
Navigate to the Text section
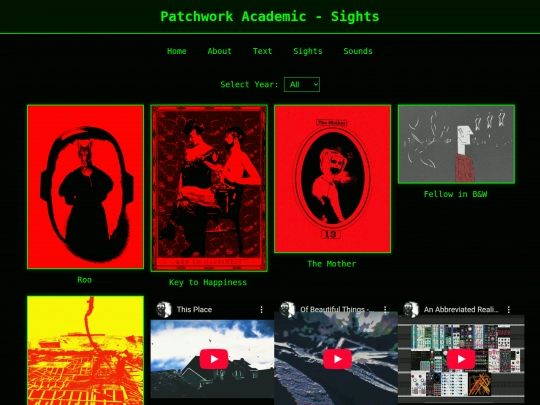tap(262, 51)
